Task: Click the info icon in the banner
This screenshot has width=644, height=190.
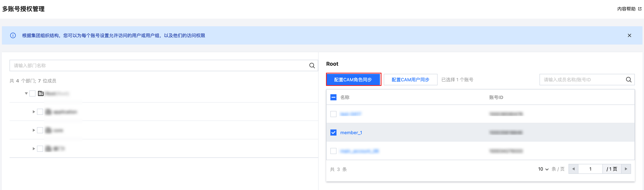Action: 13,35
